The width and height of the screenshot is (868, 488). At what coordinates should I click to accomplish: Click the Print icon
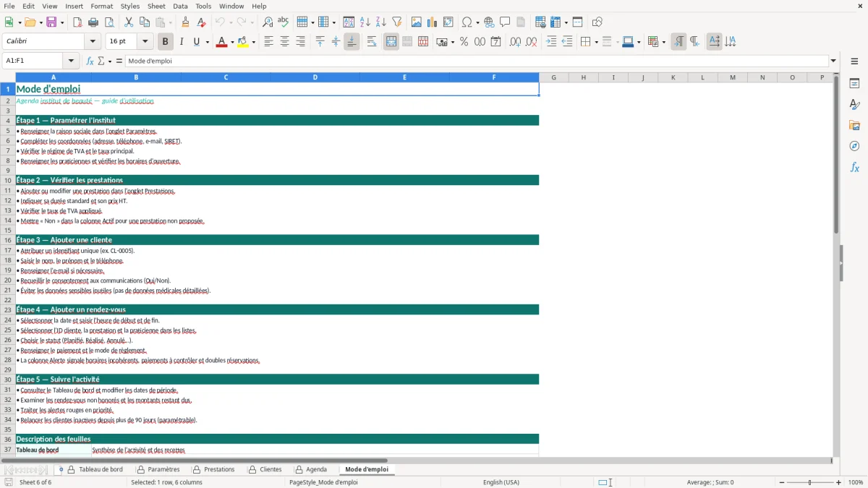(93, 22)
